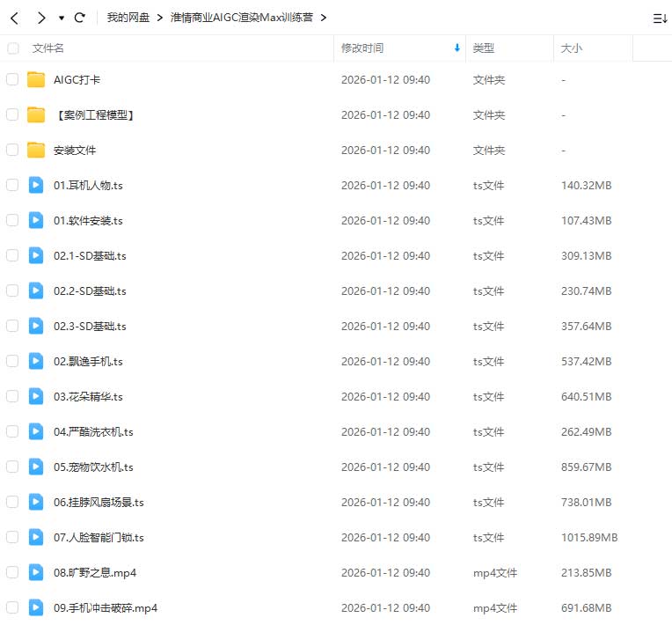The image size is (672, 625).
Task: Open the 【案例工程模型】 folder icon
Action: 36,115
